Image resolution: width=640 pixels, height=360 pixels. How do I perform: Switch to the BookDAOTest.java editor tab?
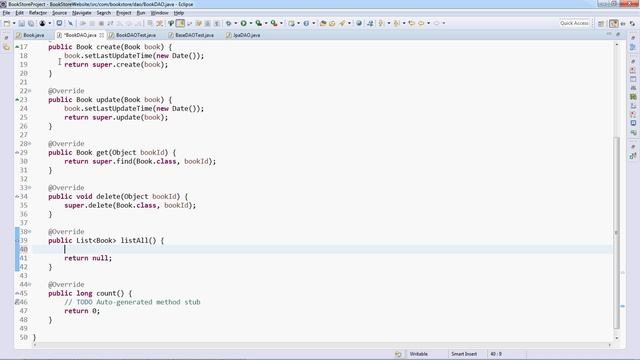136,35
